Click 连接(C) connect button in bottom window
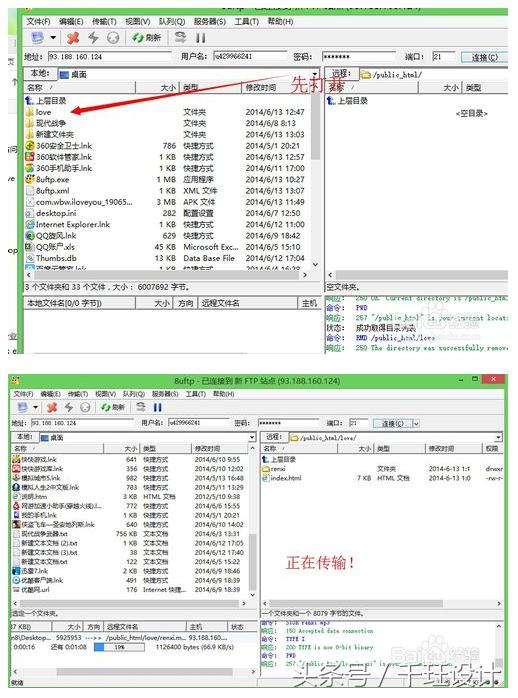This screenshot has height=698, width=518. click(393, 423)
